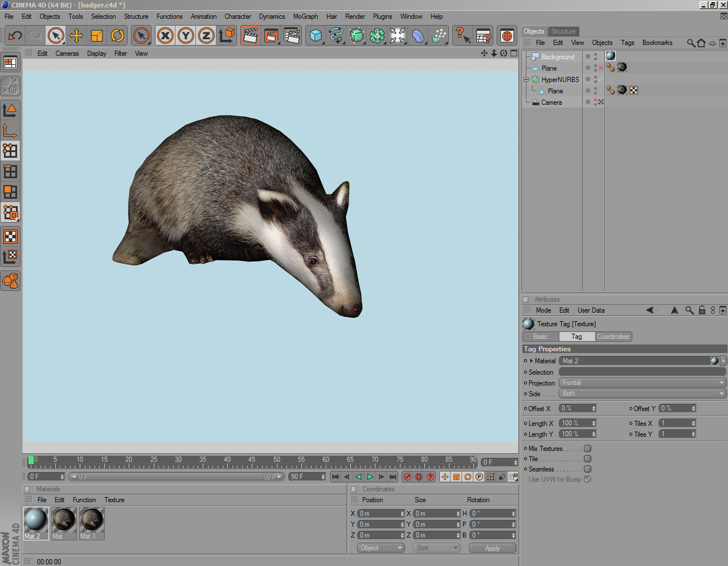Screen dimensions: 728x566
Task: Open the Side dropdown showing Both
Action: pos(642,394)
